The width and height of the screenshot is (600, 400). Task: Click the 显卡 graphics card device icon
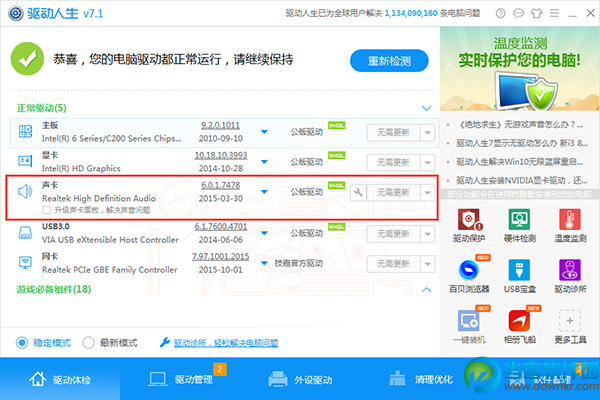pos(25,161)
